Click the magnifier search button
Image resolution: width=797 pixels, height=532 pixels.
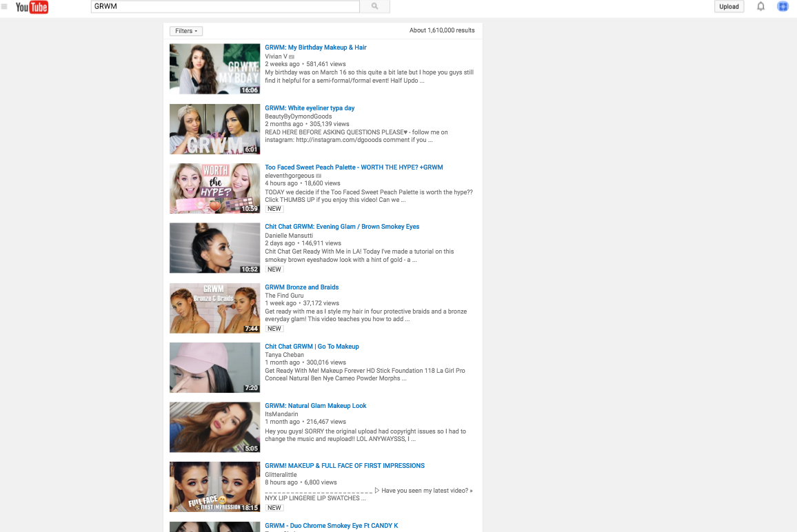(374, 6)
